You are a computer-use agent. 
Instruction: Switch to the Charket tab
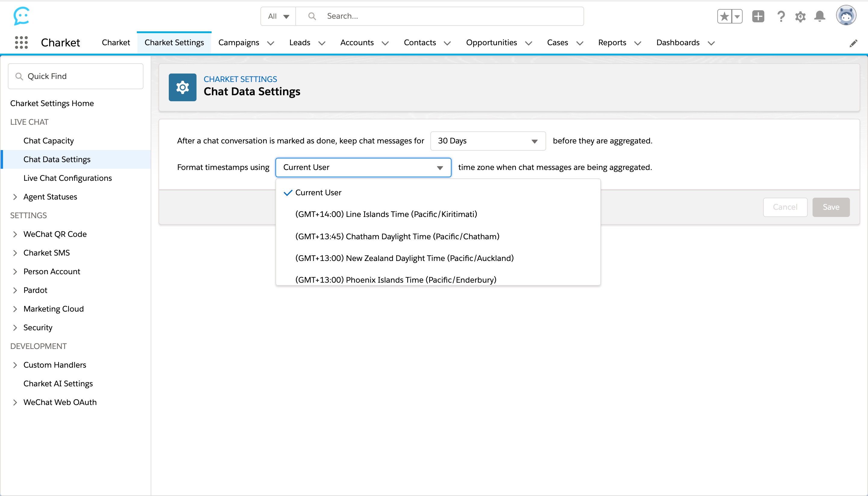tap(116, 42)
